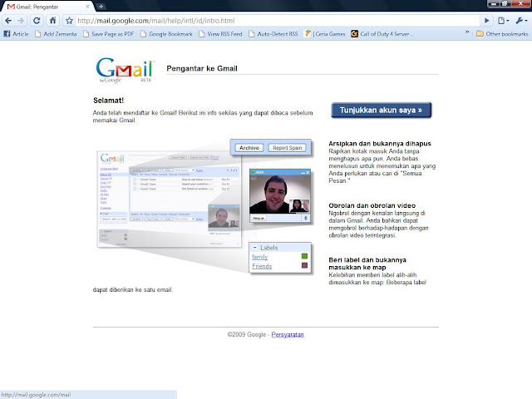Click the maroon Friends color swatch

(304, 265)
